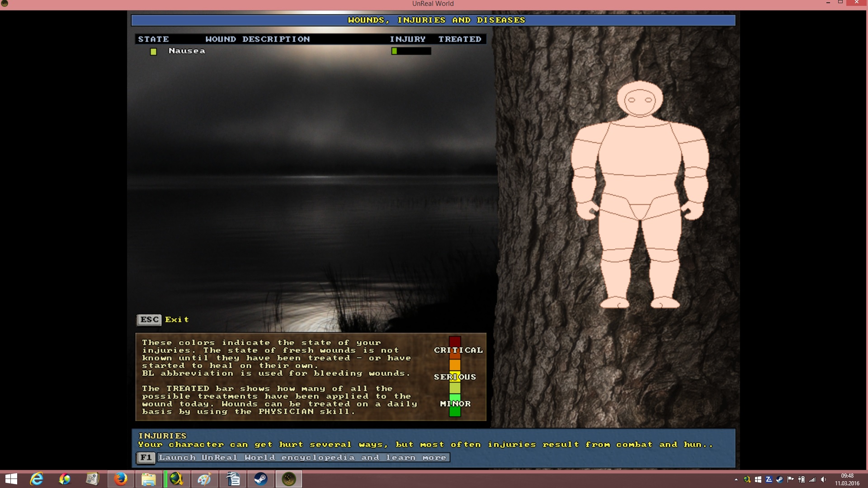Click the battery power tray icon
The width and height of the screenshot is (868, 488).
point(802,479)
